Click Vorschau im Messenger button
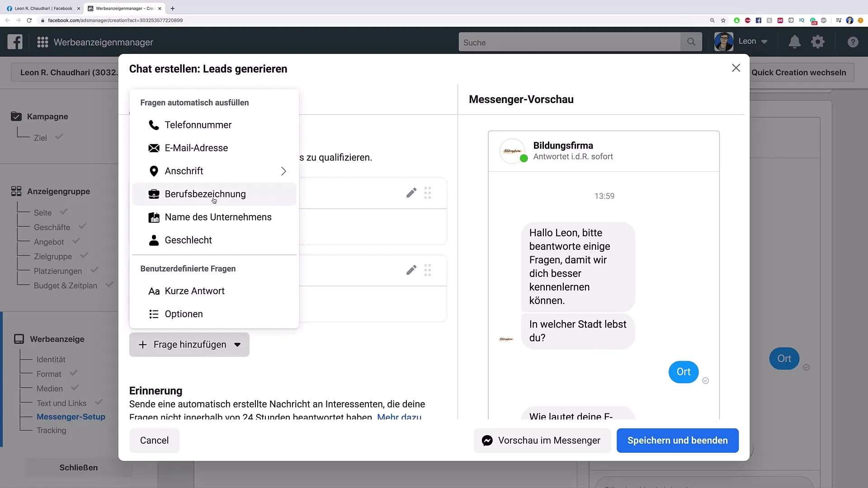The width and height of the screenshot is (868, 488). tap(542, 441)
